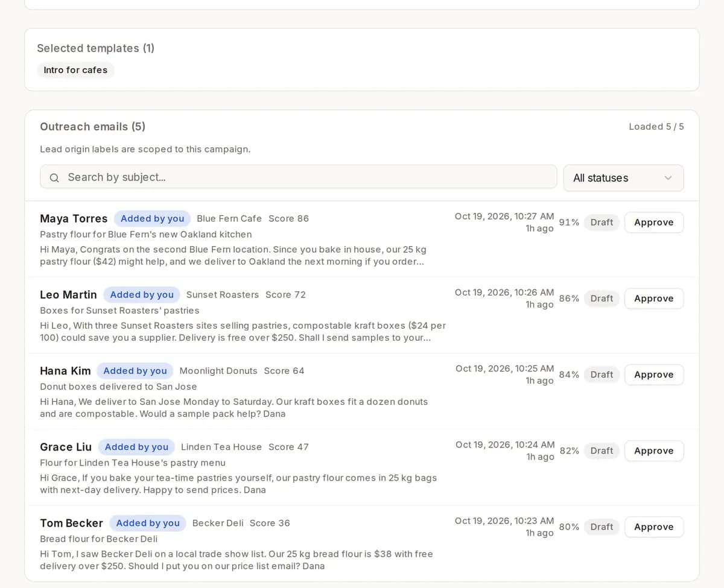Image resolution: width=724 pixels, height=588 pixels.
Task: Open subject 'Bread flour for Becker Deli'
Action: (99, 539)
